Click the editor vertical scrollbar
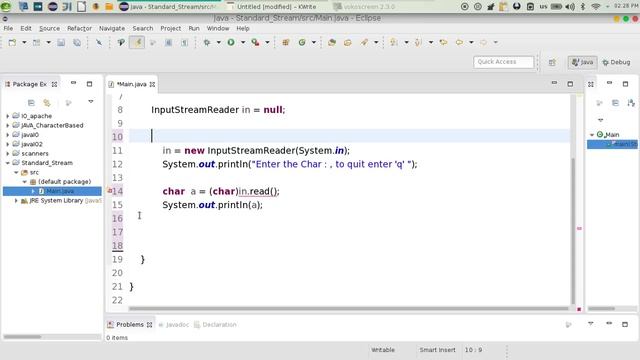The height and width of the screenshot is (360, 640). coord(573,231)
